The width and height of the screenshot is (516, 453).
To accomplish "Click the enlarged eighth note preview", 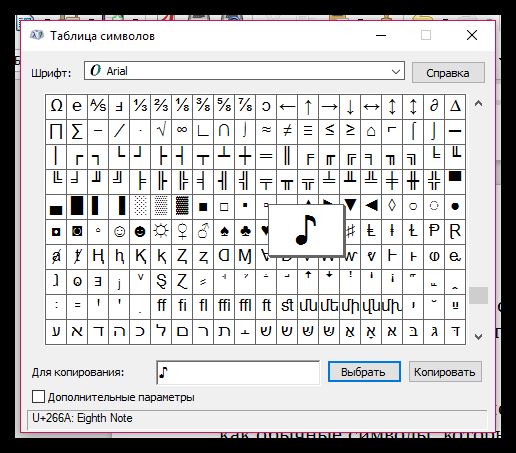I will [x=306, y=230].
